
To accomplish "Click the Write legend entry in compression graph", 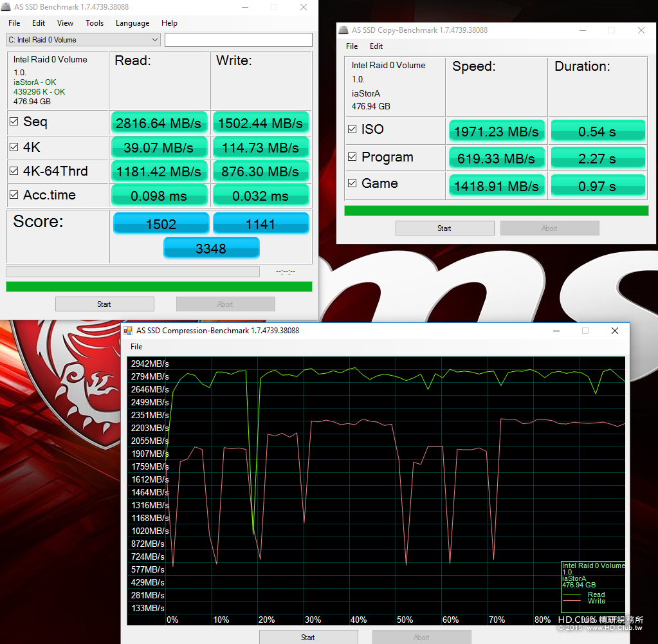I will pos(596,601).
